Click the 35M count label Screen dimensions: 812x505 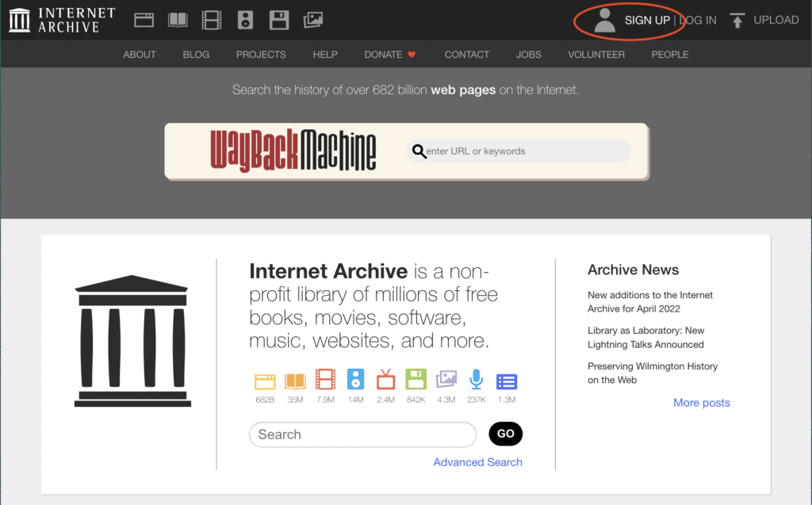click(x=295, y=400)
